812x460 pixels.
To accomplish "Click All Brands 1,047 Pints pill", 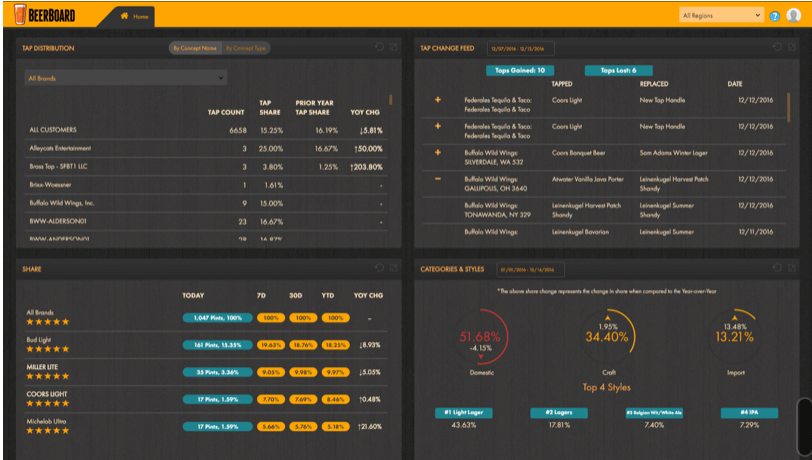I will click(218, 318).
